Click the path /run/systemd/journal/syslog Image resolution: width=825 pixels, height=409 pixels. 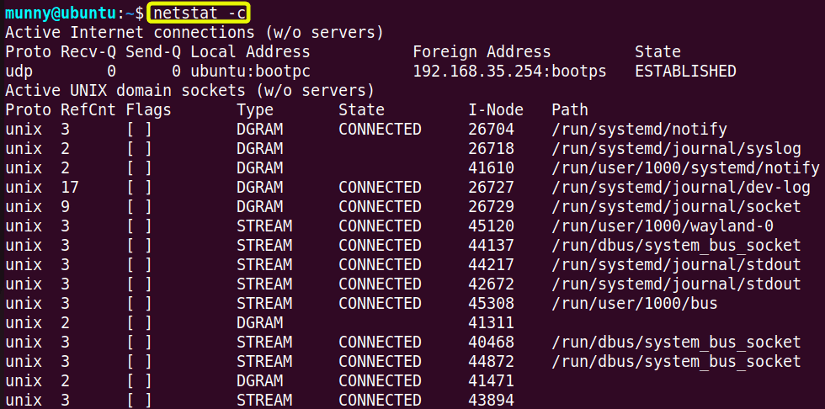676,149
